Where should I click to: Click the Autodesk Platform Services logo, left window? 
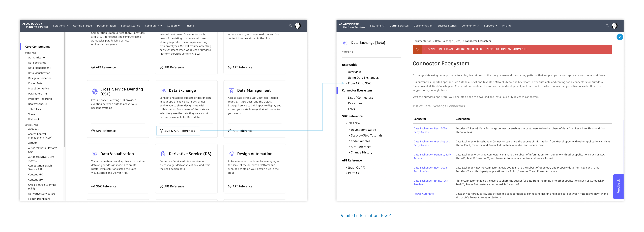click(x=35, y=25)
